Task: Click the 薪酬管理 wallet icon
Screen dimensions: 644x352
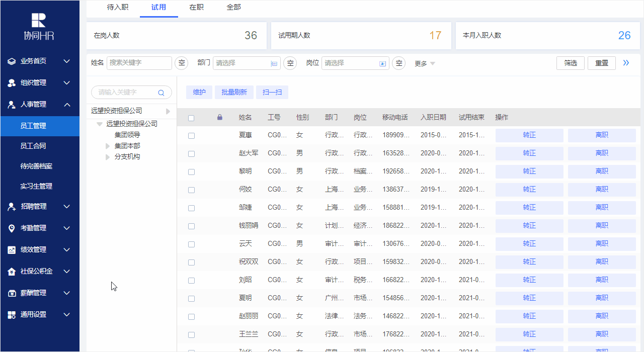Action: (12, 293)
